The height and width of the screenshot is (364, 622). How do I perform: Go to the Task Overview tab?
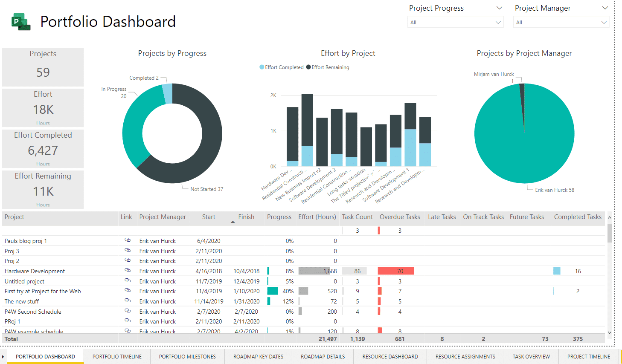point(531,357)
